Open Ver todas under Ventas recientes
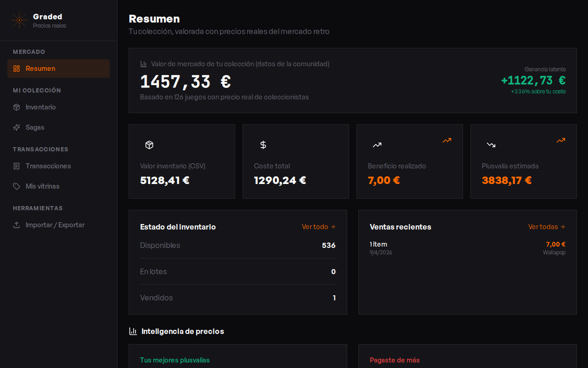This screenshot has width=588, height=368. 546,226
